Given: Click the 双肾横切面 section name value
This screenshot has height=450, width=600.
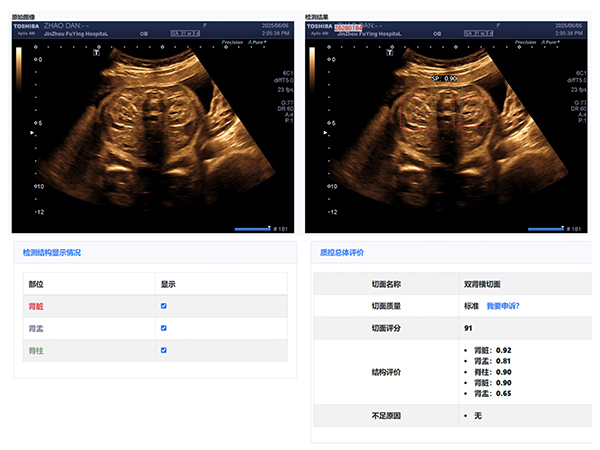Looking at the screenshot, I should click(x=479, y=284).
